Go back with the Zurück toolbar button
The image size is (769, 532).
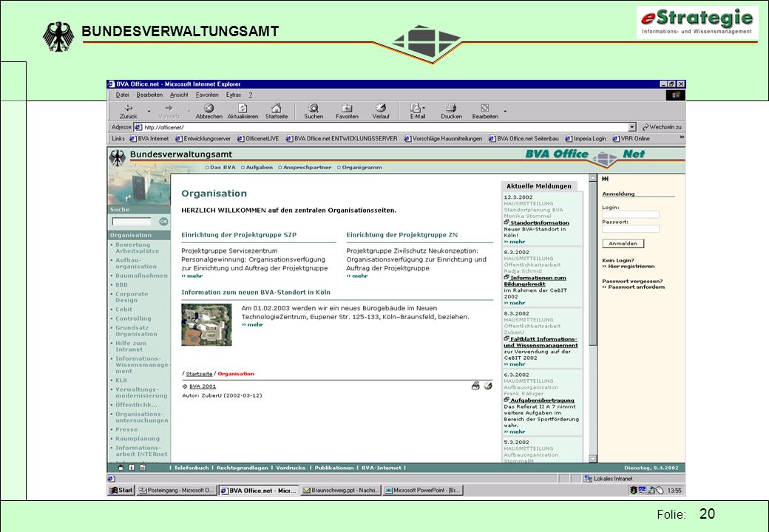128,112
